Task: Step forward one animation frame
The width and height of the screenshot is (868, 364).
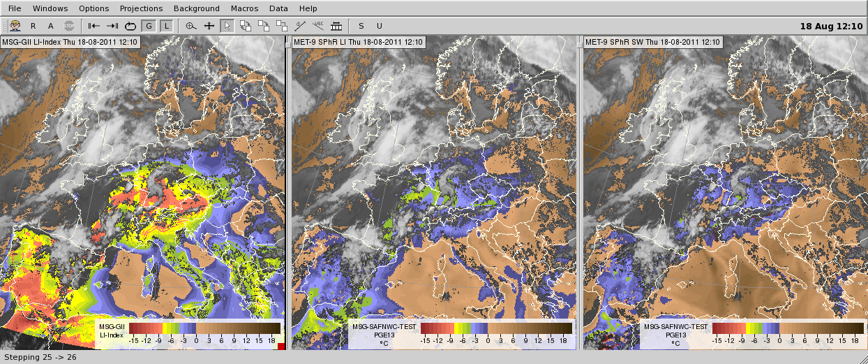Action: tap(112, 26)
